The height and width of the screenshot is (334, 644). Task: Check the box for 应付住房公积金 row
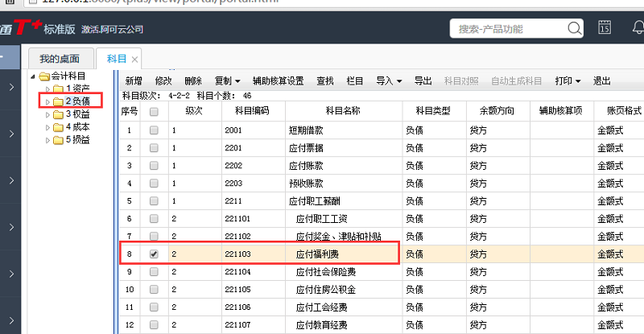[x=154, y=289]
